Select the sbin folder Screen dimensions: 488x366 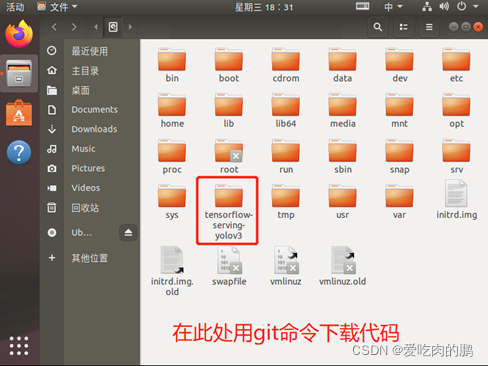[343, 156]
